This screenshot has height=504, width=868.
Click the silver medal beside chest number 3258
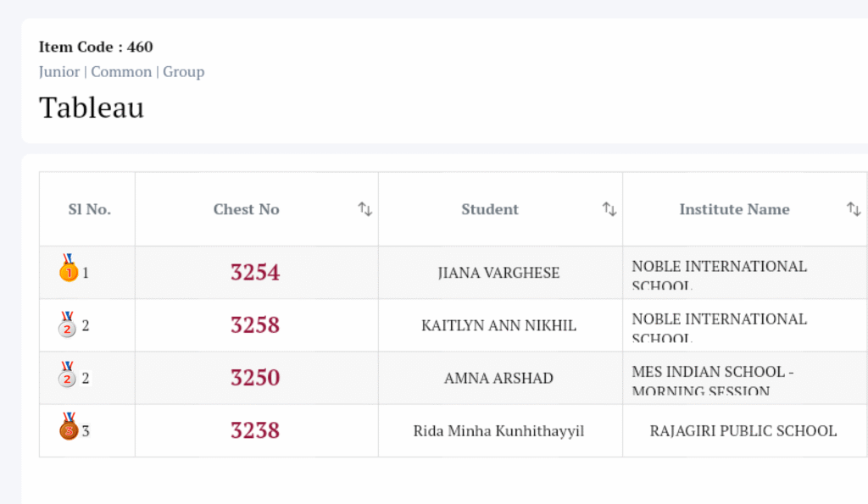(68, 324)
